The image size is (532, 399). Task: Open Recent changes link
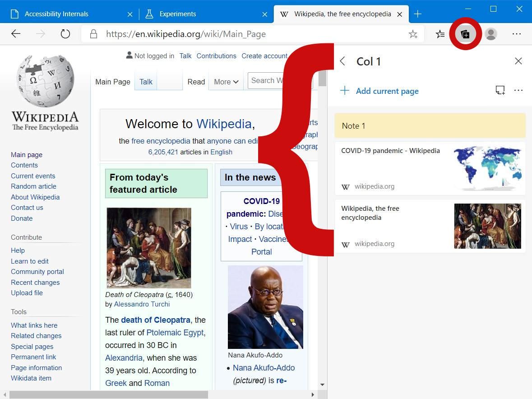[35, 283]
